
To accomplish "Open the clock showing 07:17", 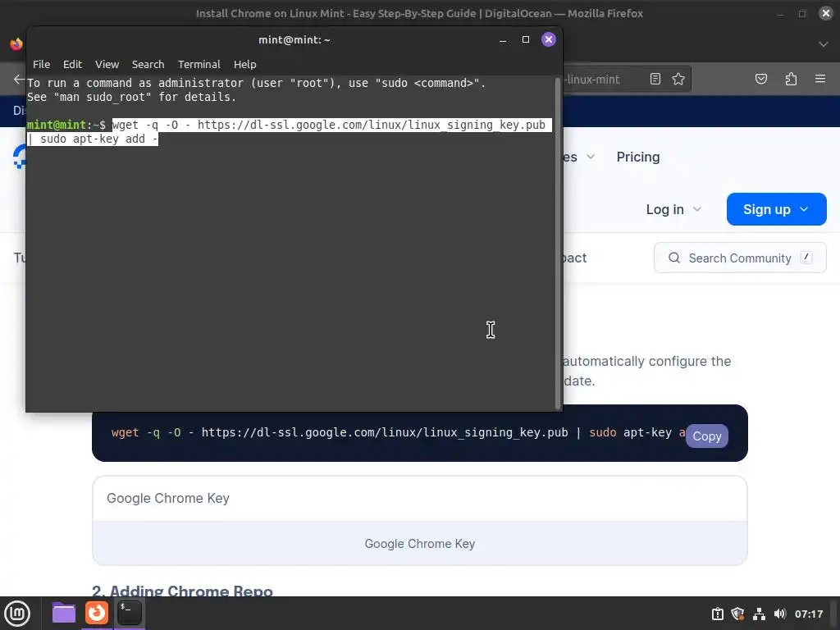I will 808,614.
